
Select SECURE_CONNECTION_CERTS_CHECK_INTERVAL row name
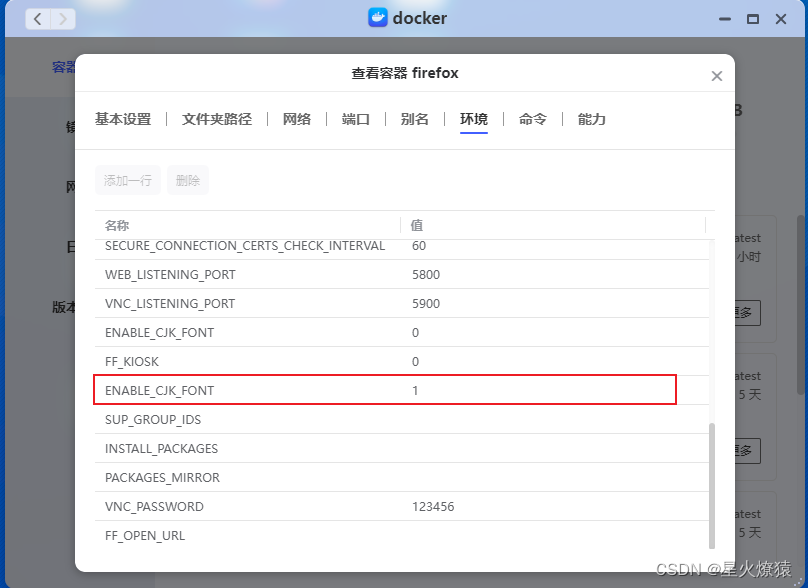pos(245,246)
